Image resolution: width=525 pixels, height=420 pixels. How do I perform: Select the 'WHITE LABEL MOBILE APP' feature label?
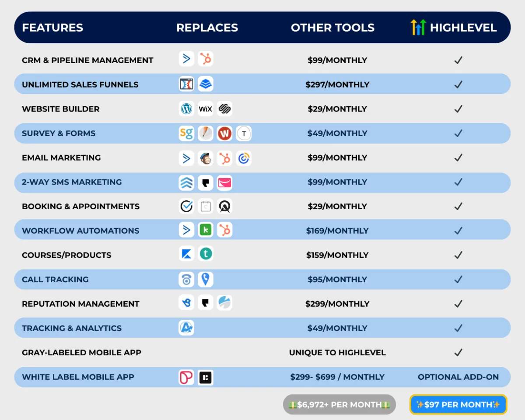pyautogui.click(x=78, y=377)
